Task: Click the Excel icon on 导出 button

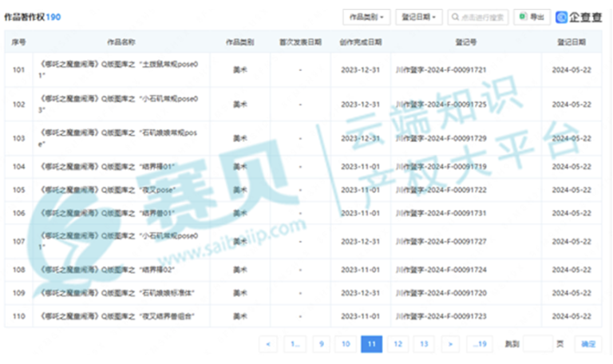Action: [x=522, y=17]
